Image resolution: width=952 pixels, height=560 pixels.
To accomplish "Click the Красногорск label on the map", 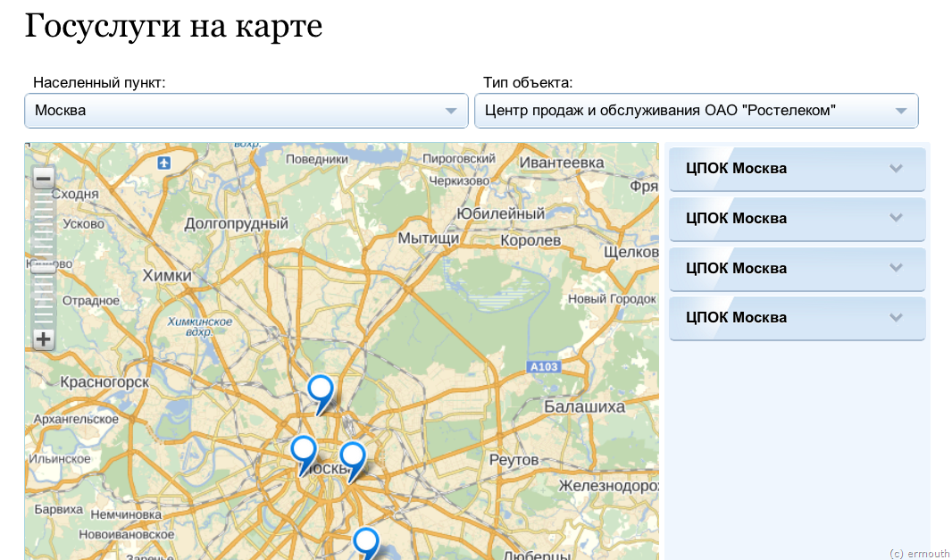I will [x=104, y=382].
